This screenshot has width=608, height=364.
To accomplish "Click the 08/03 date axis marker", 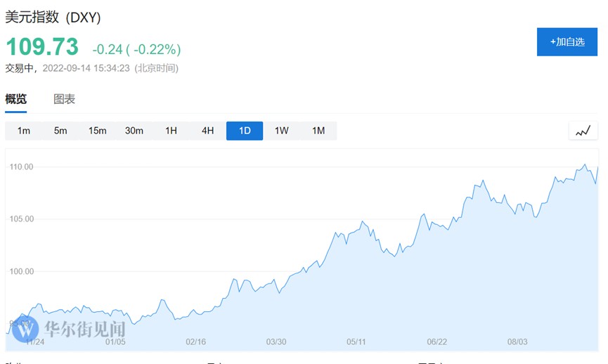I will coord(517,342).
